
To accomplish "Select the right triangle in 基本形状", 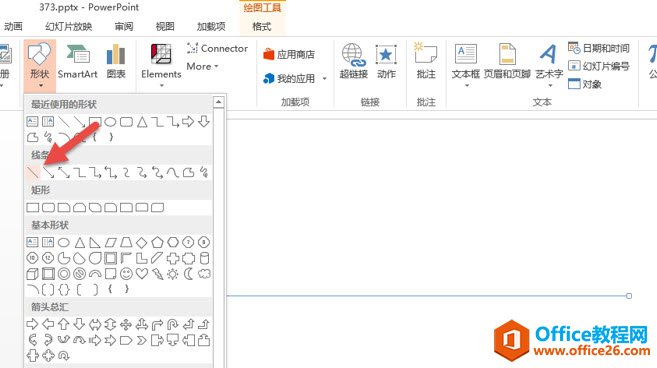I will tap(95, 242).
